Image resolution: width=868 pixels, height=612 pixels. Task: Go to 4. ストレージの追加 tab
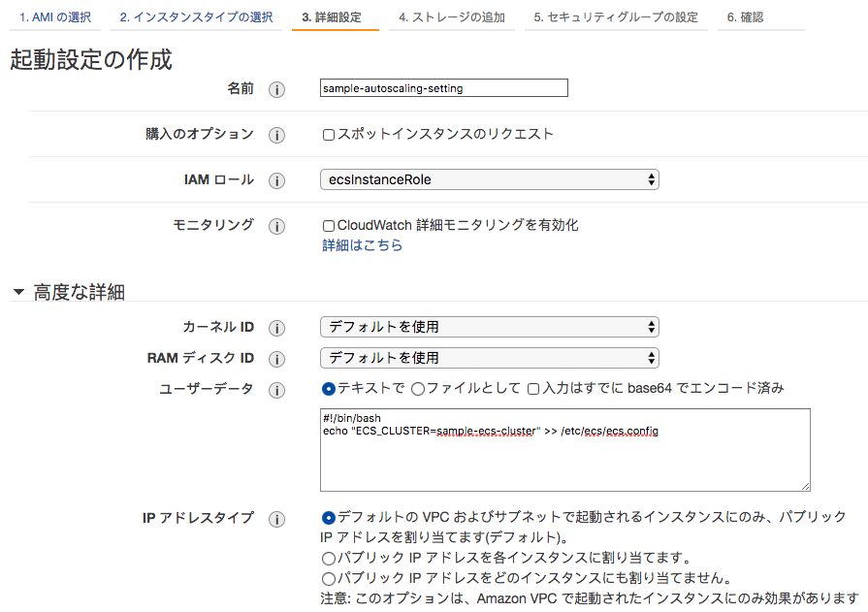coord(452,17)
